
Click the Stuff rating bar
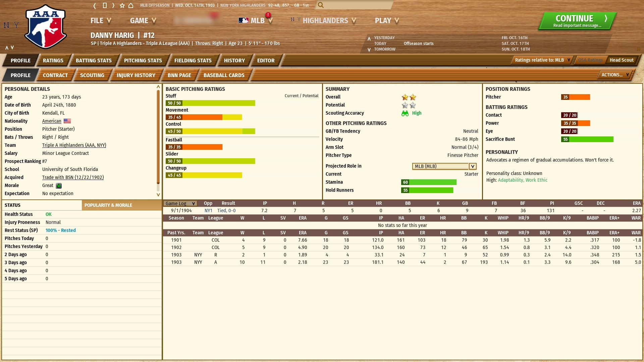point(210,103)
